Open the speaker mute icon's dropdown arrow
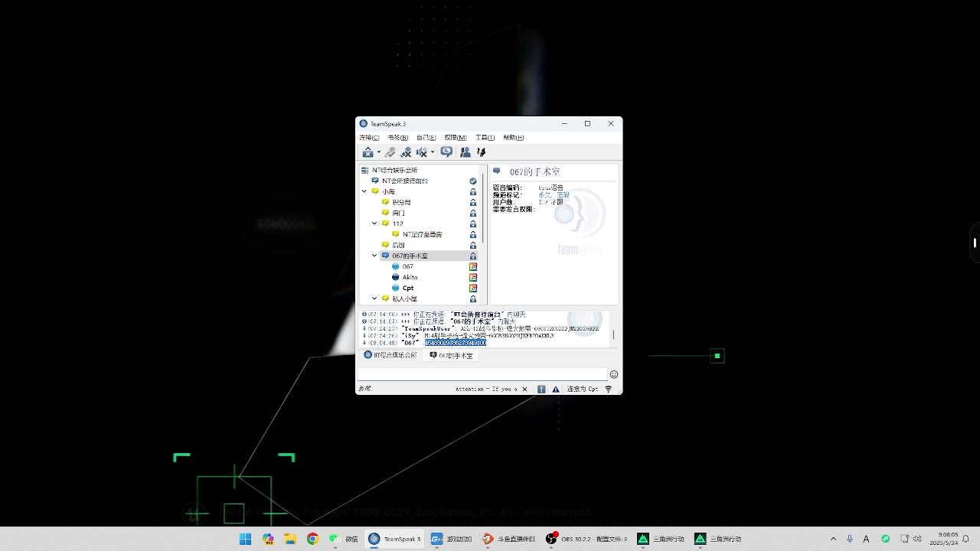Screen dimensions: 980x551 click(433, 152)
